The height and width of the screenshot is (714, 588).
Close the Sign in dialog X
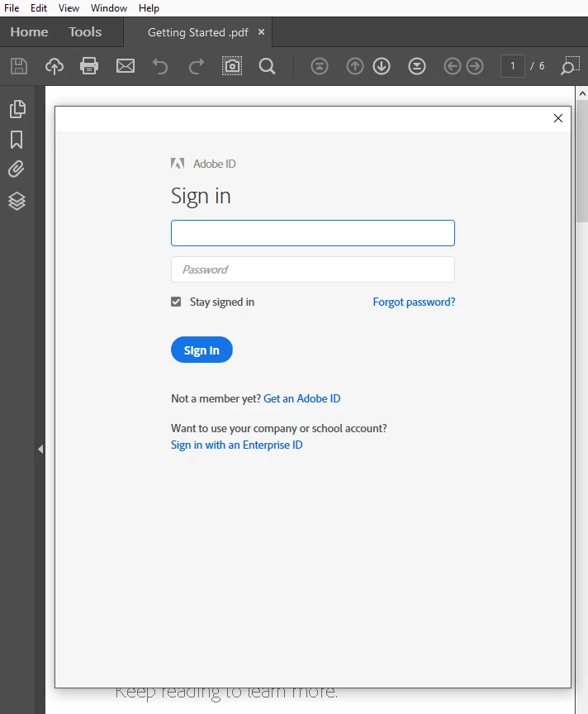558,118
